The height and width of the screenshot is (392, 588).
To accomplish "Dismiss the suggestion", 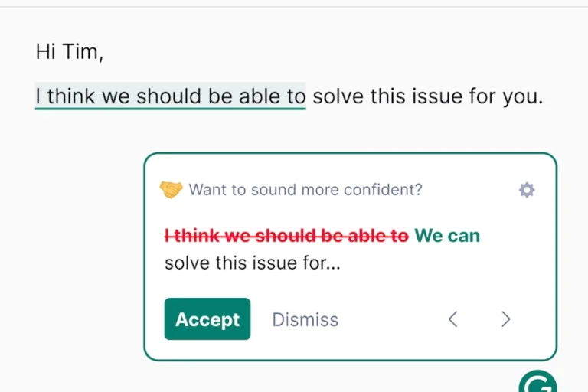I will click(305, 319).
